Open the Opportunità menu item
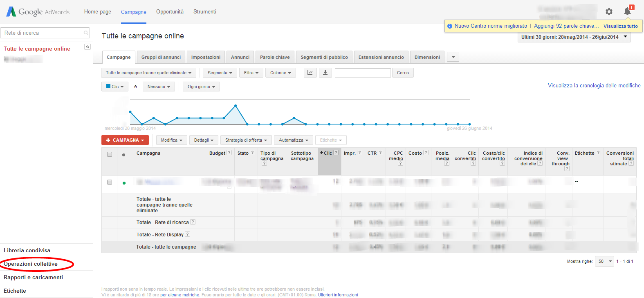 pyautogui.click(x=170, y=12)
